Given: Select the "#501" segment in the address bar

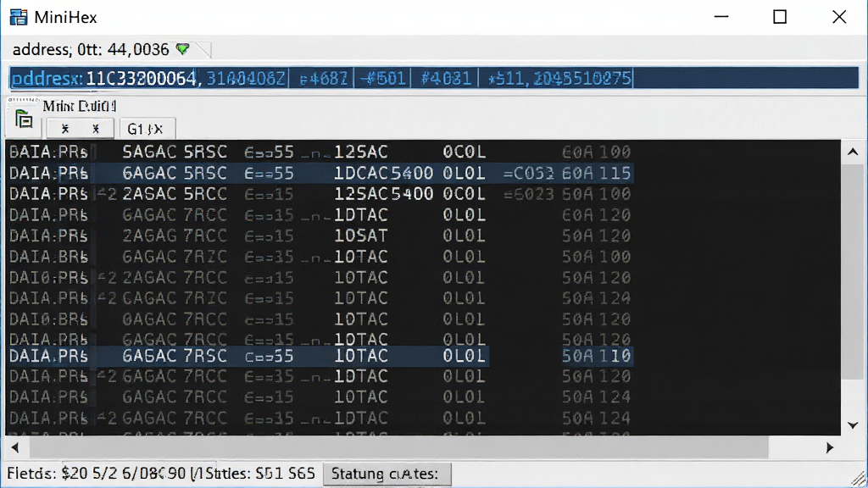Looking at the screenshot, I should pyautogui.click(x=382, y=79).
